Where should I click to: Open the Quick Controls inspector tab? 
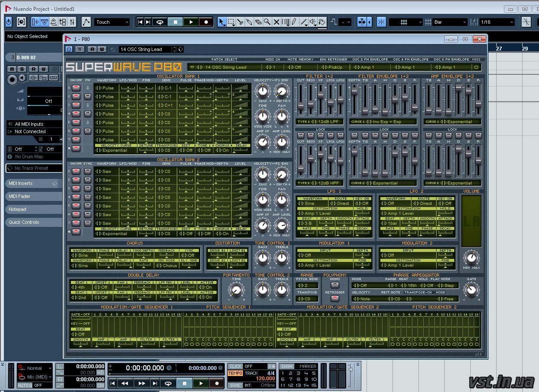tap(33, 222)
